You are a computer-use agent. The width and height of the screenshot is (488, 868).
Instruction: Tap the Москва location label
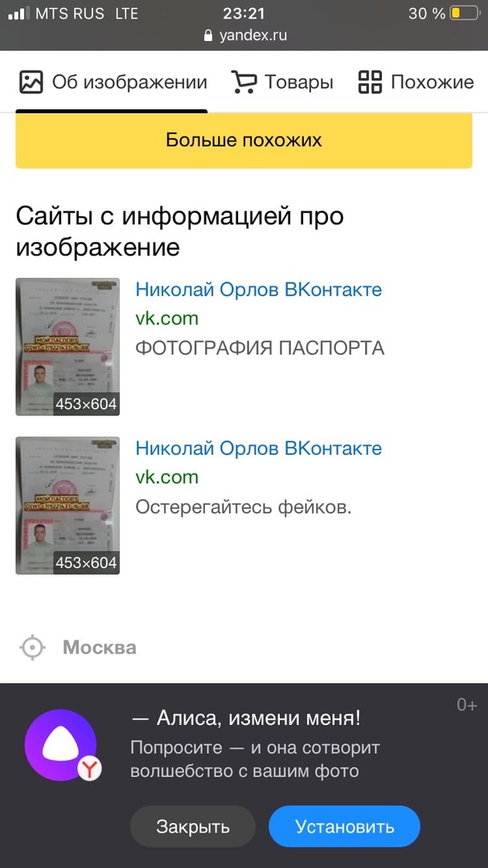click(100, 647)
